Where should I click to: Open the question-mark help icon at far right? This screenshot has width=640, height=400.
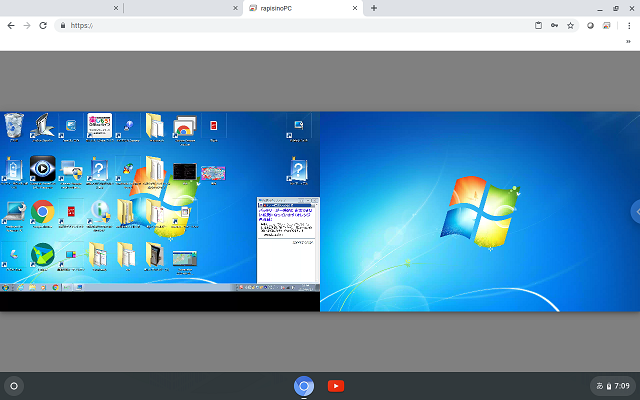tap(298, 171)
